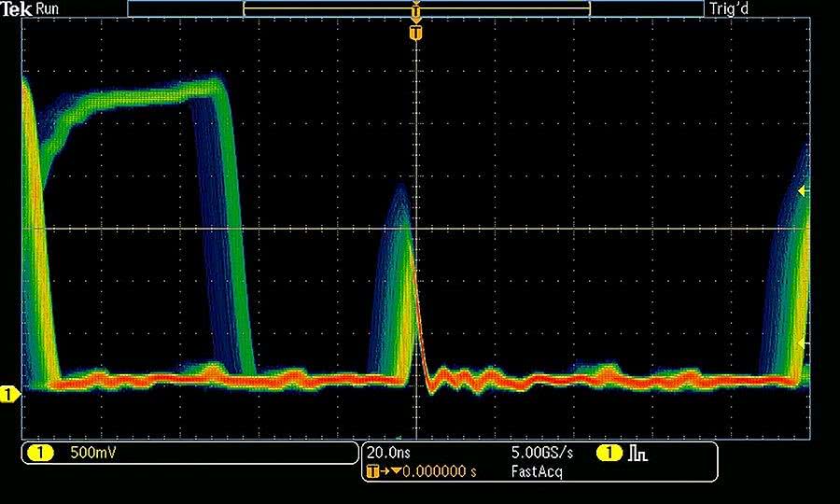Click the orange trigger position T marker

[x=416, y=33]
